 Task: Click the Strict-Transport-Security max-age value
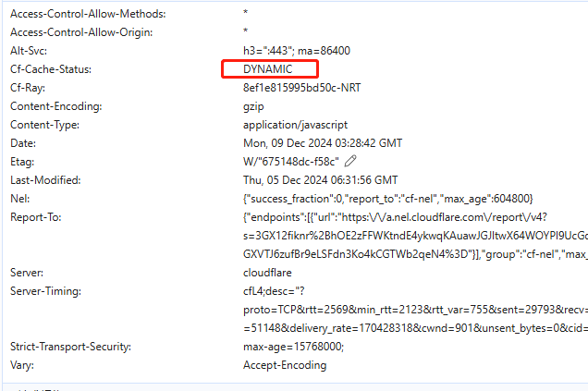click(x=293, y=347)
